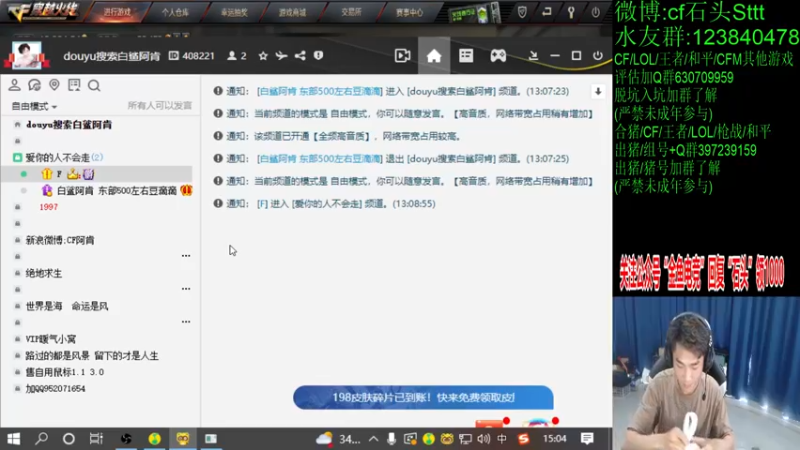
Task: Click channel avatar picture
Action: click(27, 55)
